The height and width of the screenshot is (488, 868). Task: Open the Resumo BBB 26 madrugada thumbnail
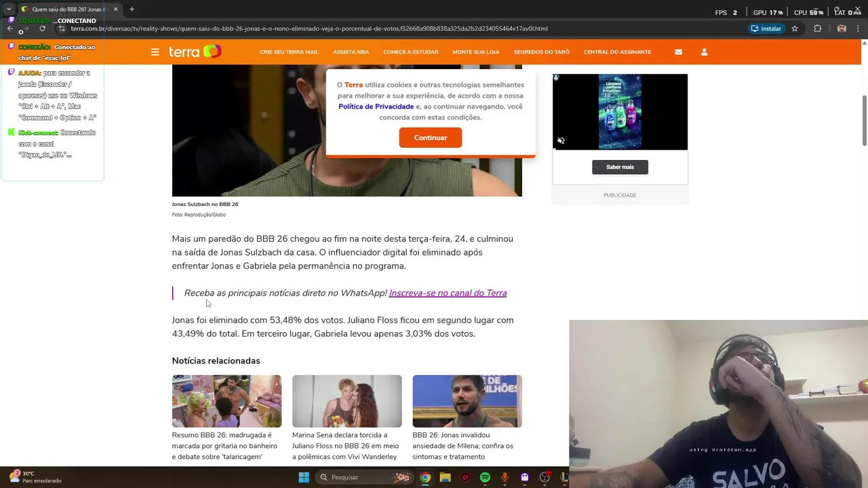click(x=226, y=401)
